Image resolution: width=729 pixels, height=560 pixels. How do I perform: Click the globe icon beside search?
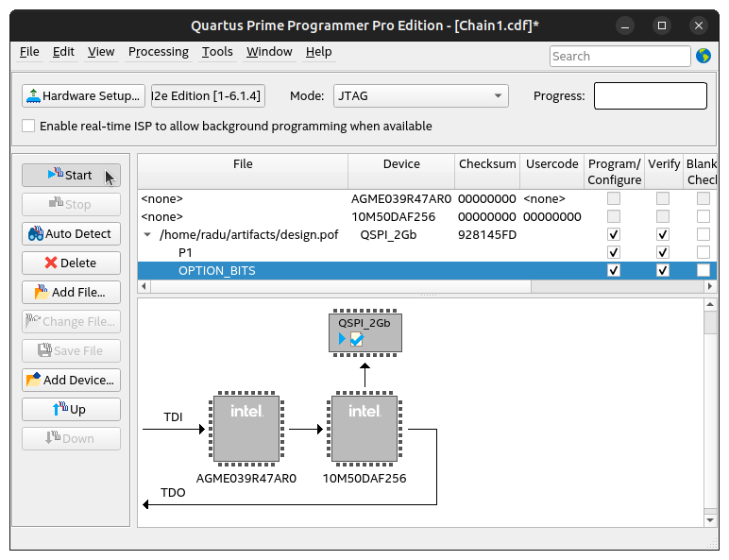click(x=704, y=56)
